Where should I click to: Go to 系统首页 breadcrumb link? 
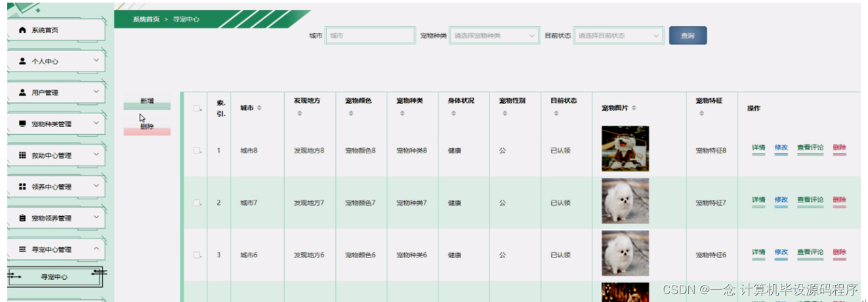coord(146,20)
